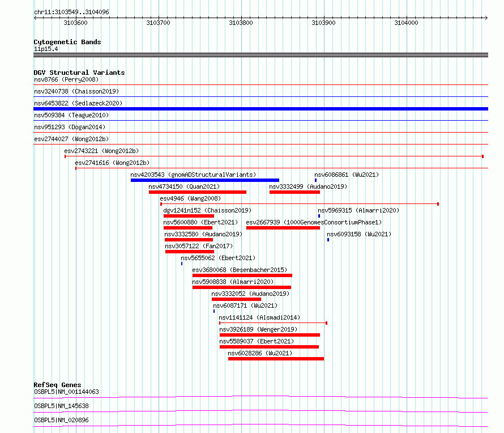Click the blue nsv5969315 Almarri2020 marker
The width and height of the screenshot is (504, 433).
[319, 216]
